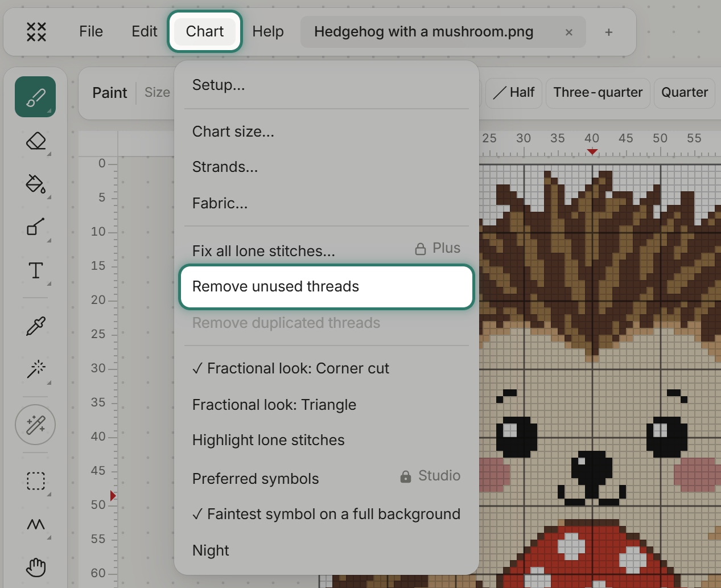Click the circled magic edit wand icon
Image resolution: width=721 pixels, height=588 pixels.
[x=35, y=425]
